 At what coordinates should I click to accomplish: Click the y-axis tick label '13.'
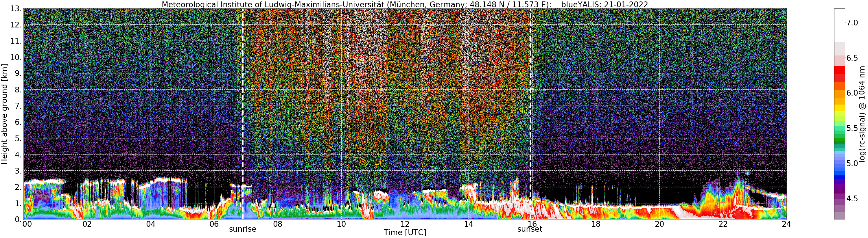tap(16, 8)
